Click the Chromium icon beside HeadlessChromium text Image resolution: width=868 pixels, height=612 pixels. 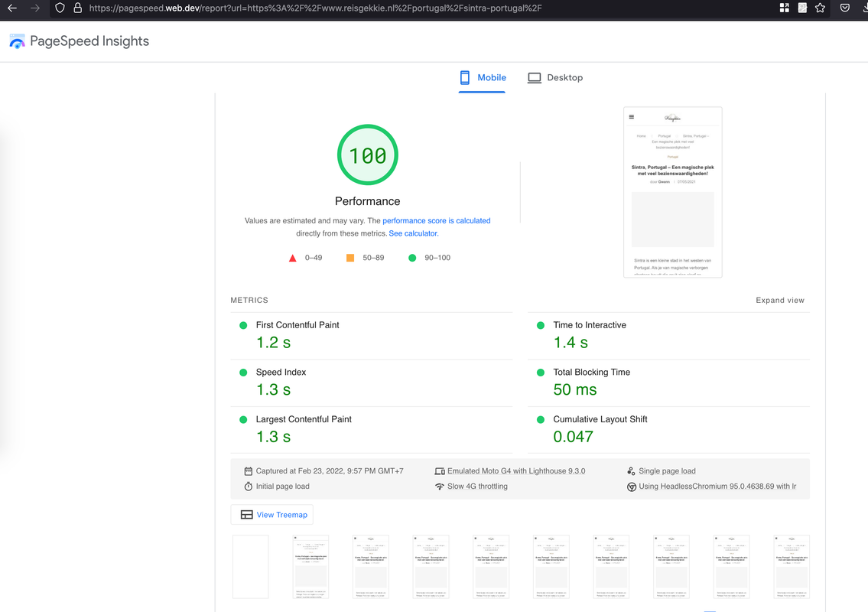tap(631, 487)
